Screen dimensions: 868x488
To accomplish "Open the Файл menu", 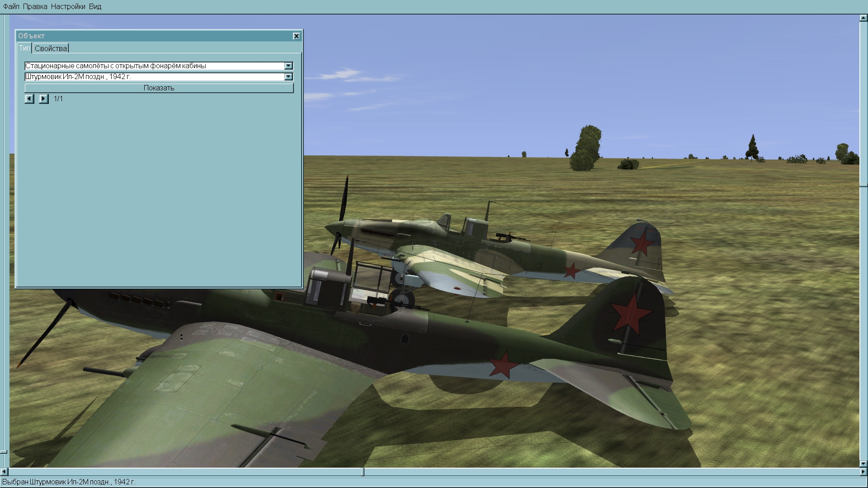I will 11,7.
